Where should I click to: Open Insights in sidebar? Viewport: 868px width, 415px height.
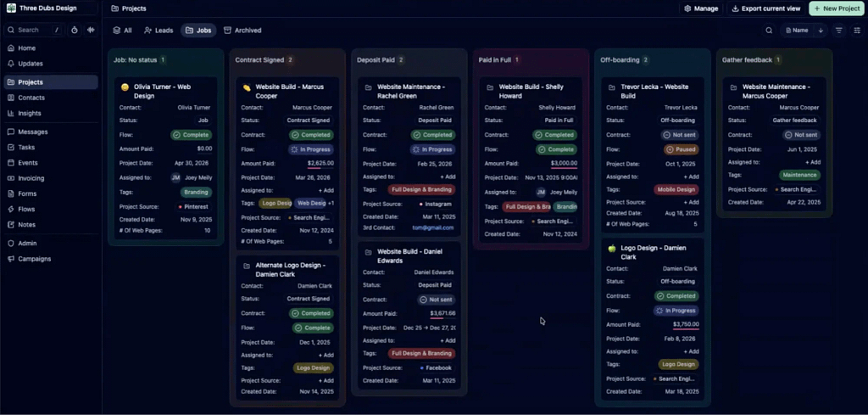[x=51, y=113]
